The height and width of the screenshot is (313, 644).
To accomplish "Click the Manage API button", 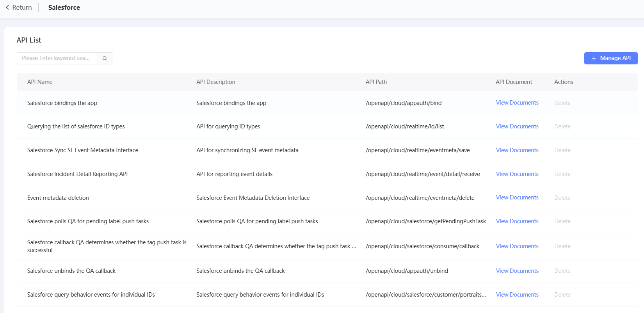I will [x=611, y=58].
